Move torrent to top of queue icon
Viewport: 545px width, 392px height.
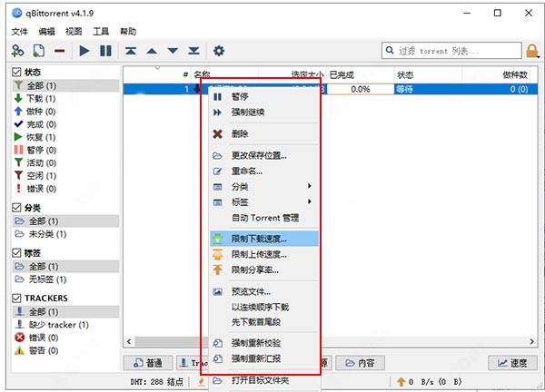tap(131, 51)
